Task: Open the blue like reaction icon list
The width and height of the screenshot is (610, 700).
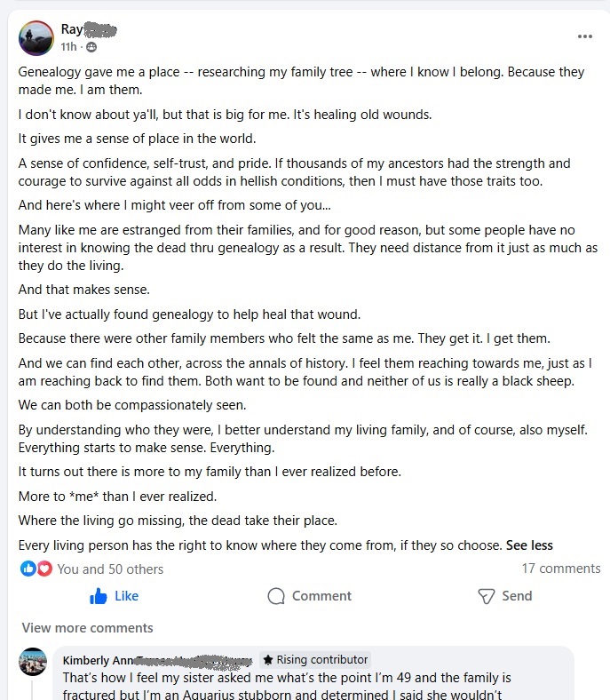Action: tap(28, 569)
